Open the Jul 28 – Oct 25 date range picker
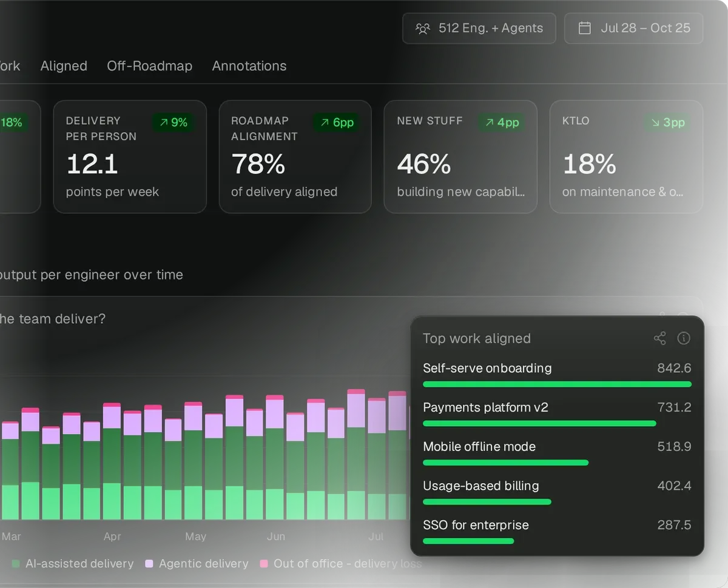The width and height of the screenshot is (728, 588). click(x=634, y=28)
